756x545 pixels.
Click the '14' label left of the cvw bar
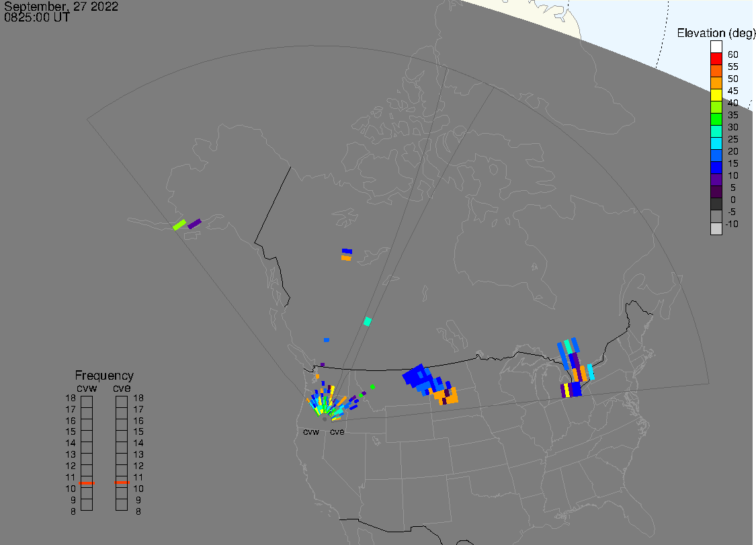pos(71,444)
